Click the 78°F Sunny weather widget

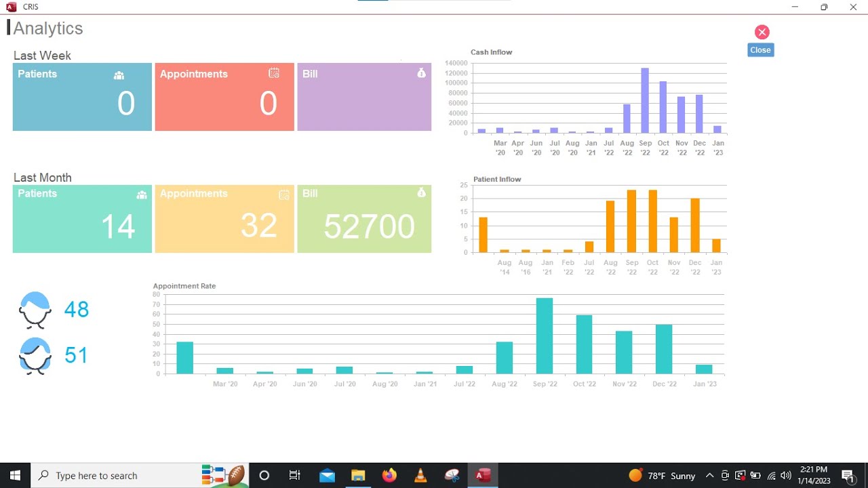(663, 476)
